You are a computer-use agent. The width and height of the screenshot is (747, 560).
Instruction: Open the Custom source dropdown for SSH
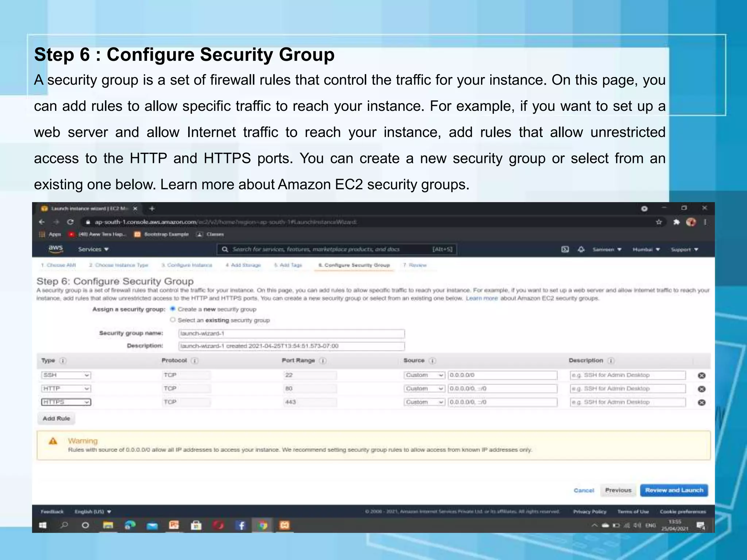click(x=424, y=375)
